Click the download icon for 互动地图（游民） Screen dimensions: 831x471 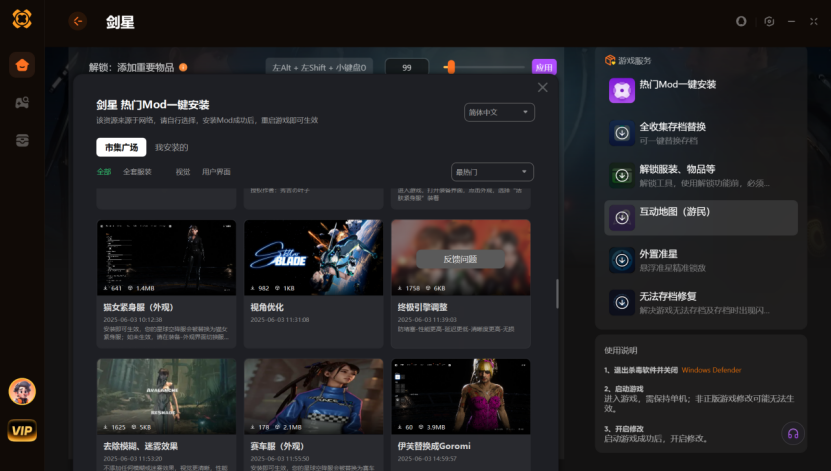point(622,218)
